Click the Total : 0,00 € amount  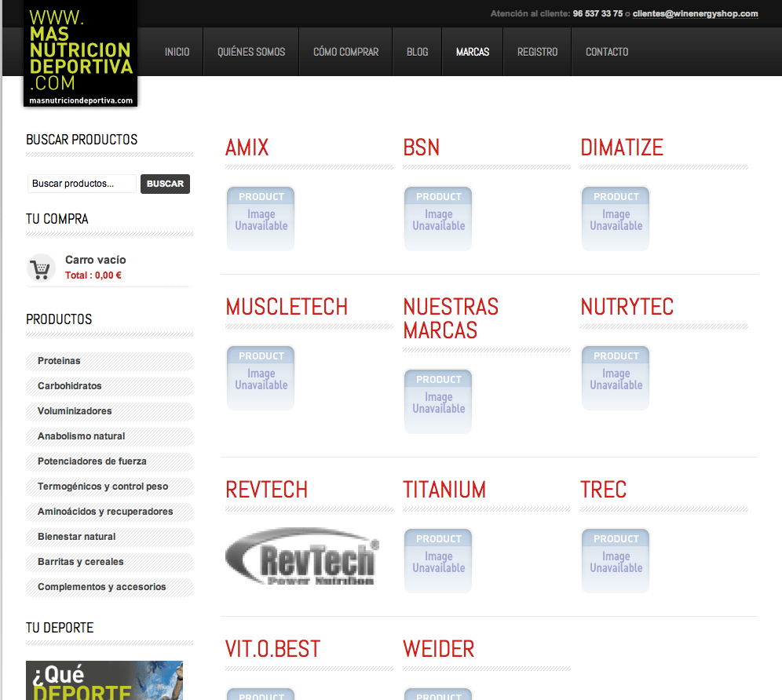click(x=93, y=275)
